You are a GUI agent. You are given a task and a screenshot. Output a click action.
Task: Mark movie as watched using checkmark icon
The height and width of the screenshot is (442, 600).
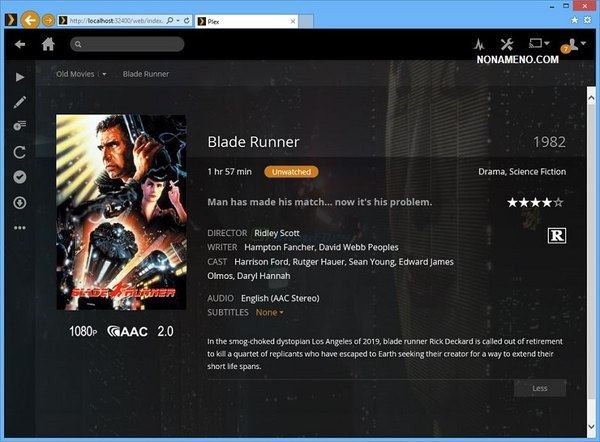point(20,178)
